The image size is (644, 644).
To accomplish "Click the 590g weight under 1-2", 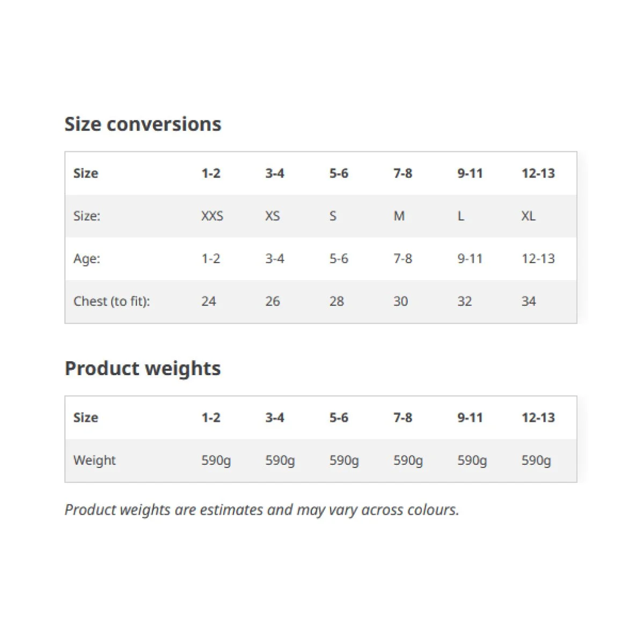I will [216, 460].
